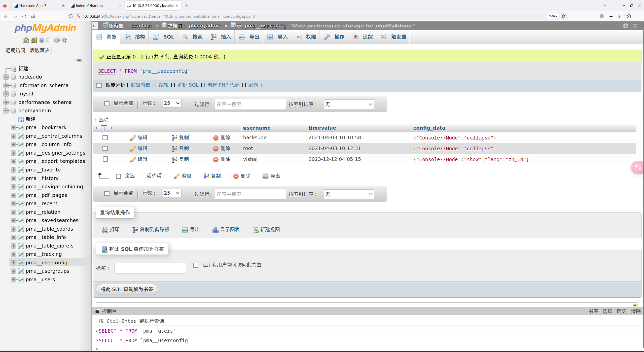Switch to the Index of /backup browser tab
The width and height of the screenshot is (644, 352).
[x=96, y=6]
